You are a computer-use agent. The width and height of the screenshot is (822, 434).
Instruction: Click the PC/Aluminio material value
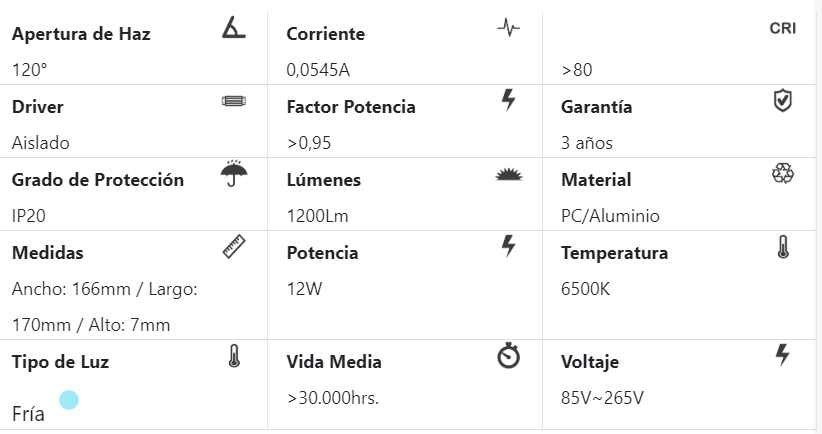coord(610,216)
